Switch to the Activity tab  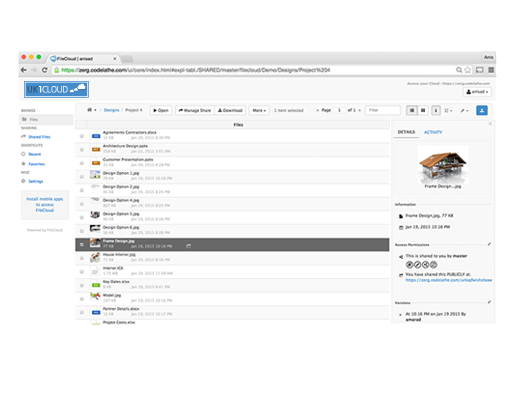point(433,132)
